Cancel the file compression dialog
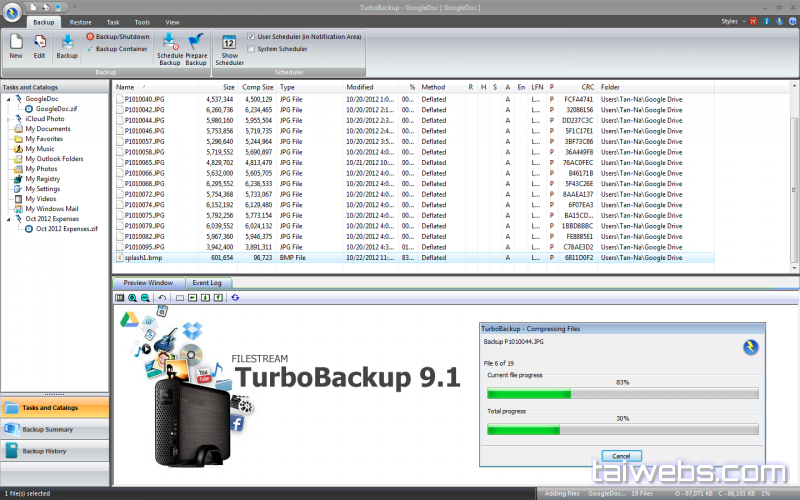800x500 pixels. click(619, 455)
